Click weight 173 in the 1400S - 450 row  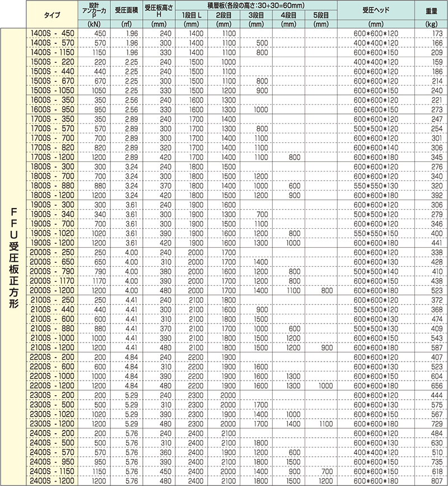[437, 34]
